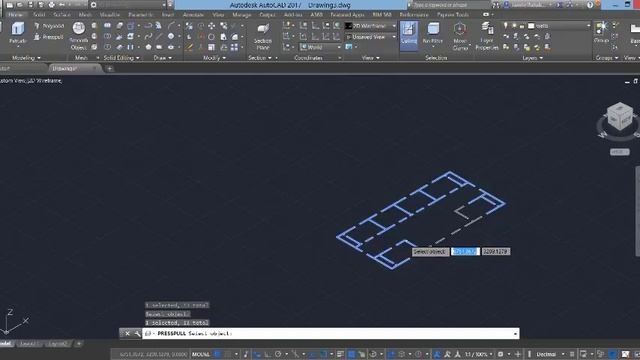Open the walls layer dropdown list
The width and height of the screenshot is (640, 360).
pyautogui.click(x=588, y=26)
